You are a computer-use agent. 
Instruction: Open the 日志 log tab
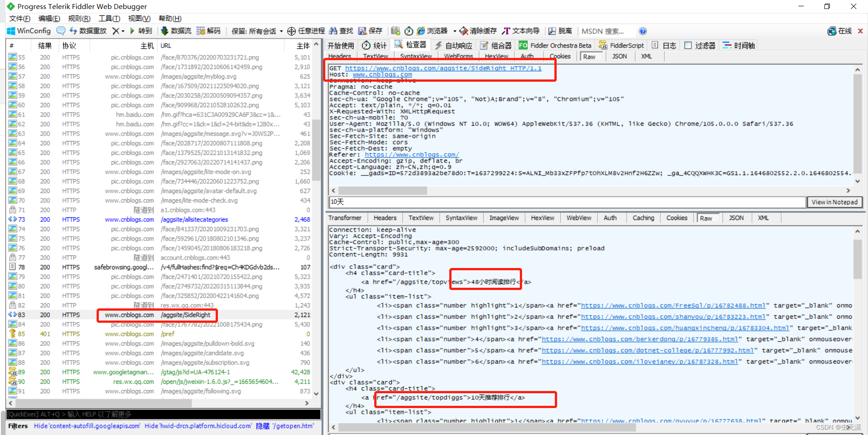pos(664,45)
